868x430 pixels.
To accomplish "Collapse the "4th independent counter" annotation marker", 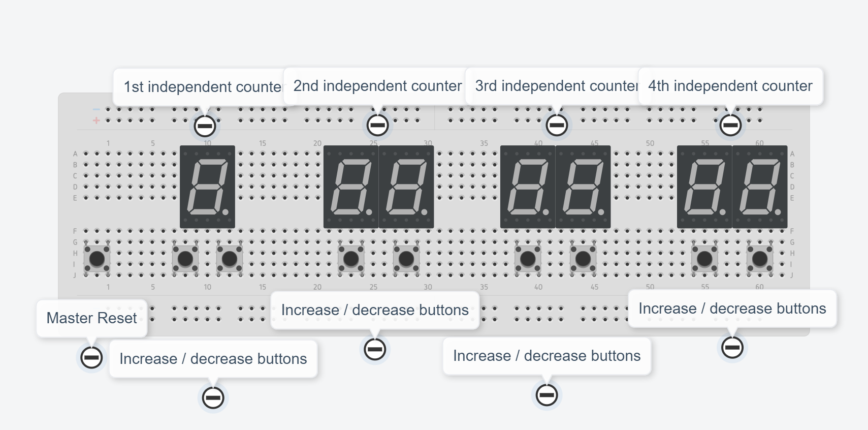I will tap(730, 125).
